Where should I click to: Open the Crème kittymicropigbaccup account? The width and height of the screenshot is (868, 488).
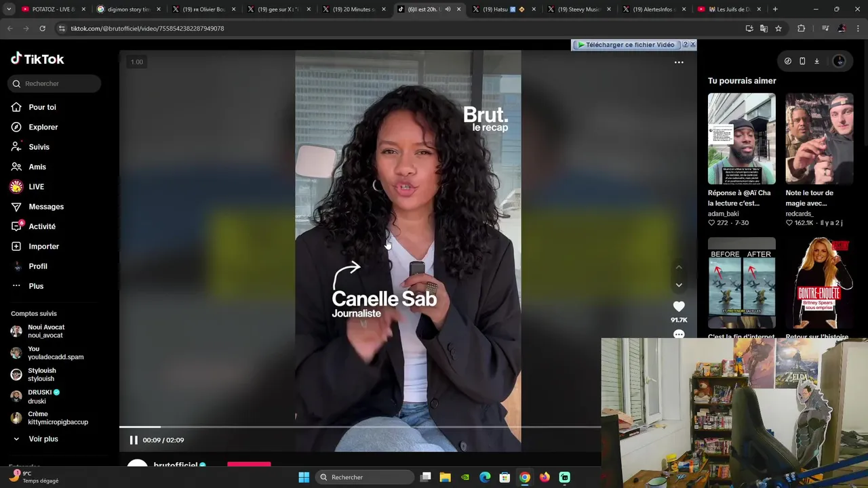tap(58, 418)
